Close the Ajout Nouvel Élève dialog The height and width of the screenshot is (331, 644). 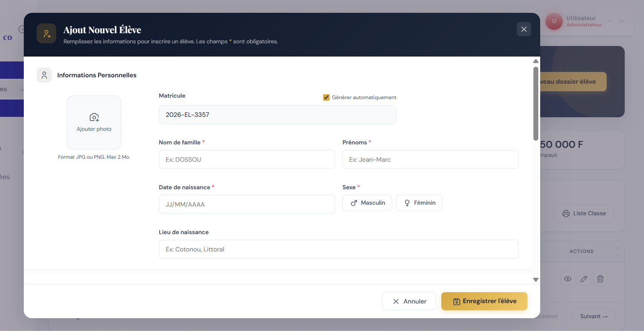tap(524, 29)
